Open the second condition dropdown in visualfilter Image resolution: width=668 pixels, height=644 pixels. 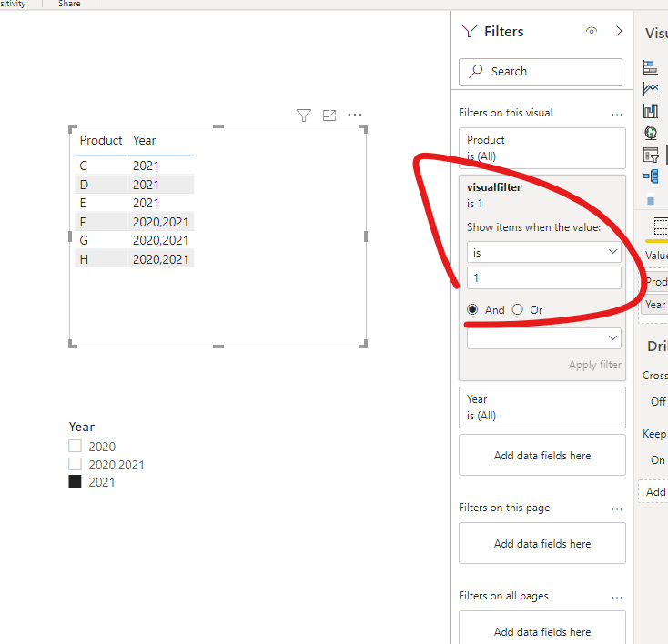[543, 338]
